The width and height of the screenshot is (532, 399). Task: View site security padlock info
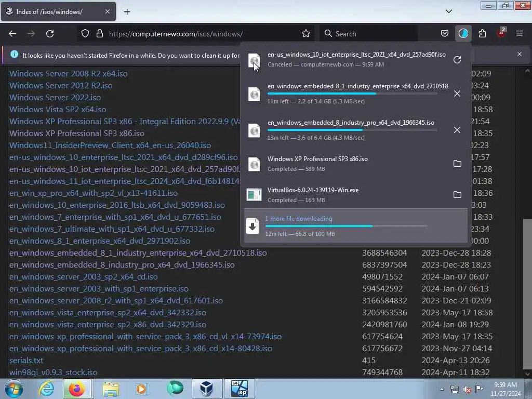coord(99,34)
